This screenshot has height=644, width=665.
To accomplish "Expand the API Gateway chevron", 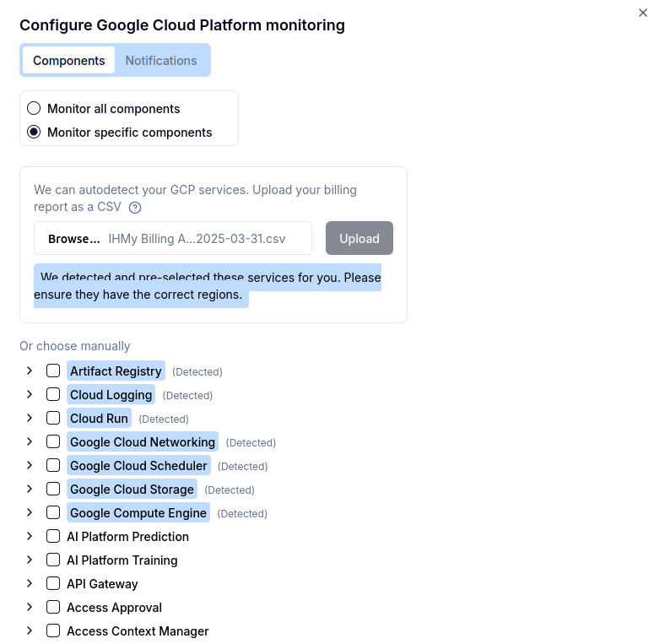I will point(30,583).
